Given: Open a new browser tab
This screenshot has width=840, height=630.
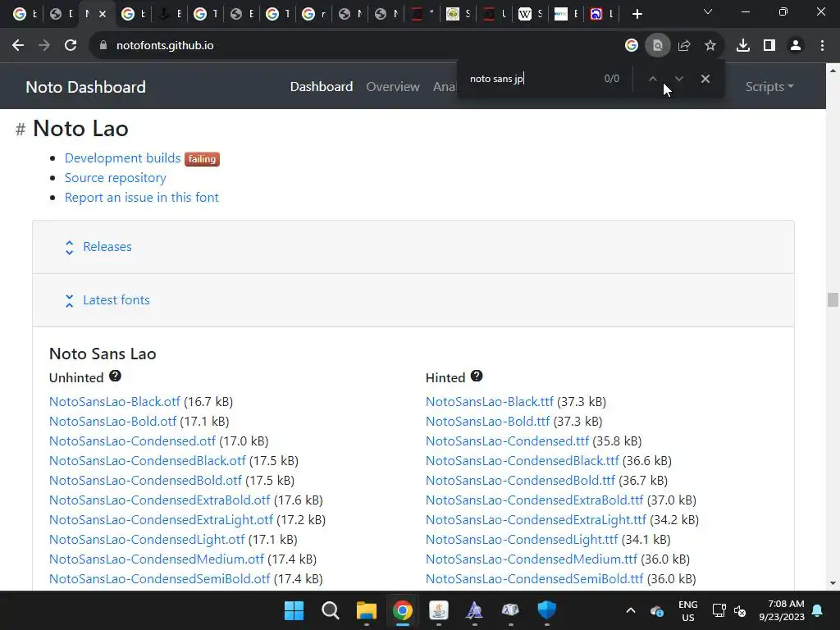Looking at the screenshot, I should click(637, 14).
